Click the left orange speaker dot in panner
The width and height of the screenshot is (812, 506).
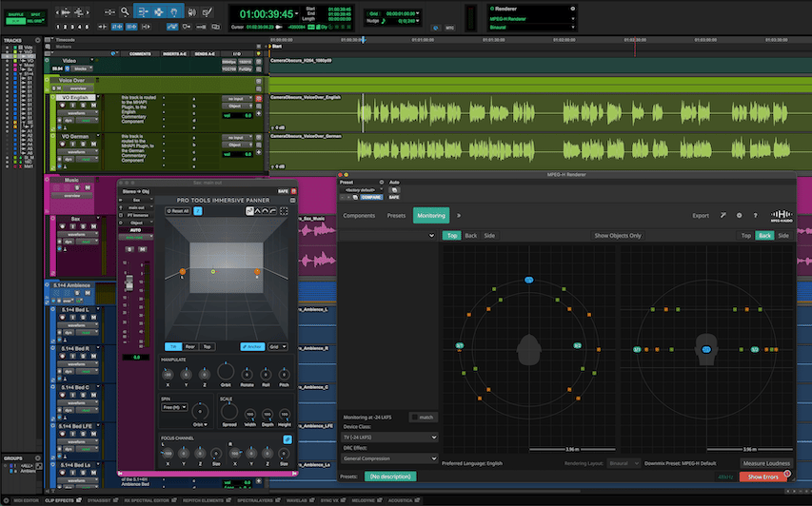[x=182, y=271]
